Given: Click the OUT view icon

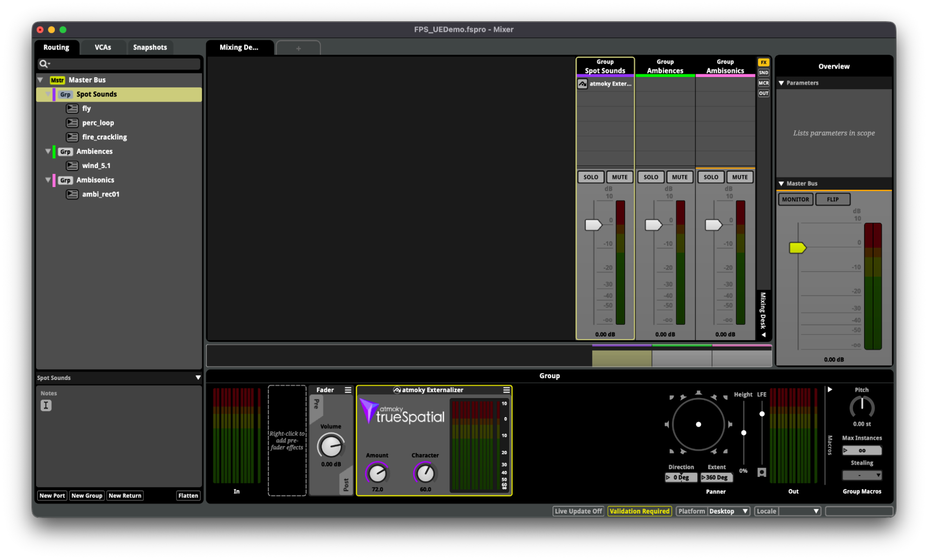Looking at the screenshot, I should (x=763, y=93).
